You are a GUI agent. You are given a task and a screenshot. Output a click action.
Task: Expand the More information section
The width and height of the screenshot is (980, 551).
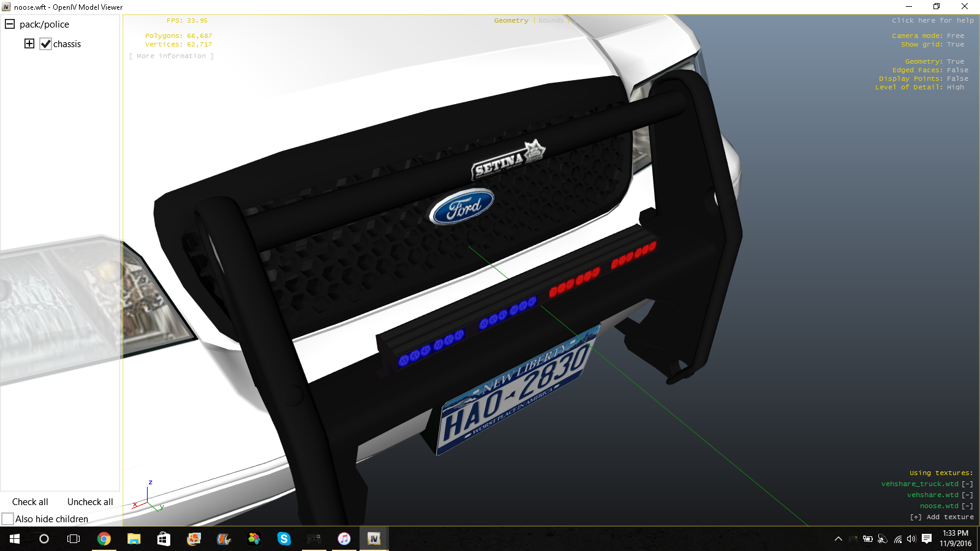[171, 56]
